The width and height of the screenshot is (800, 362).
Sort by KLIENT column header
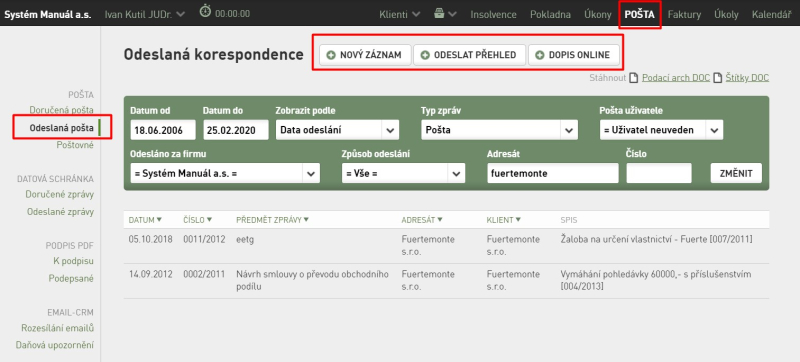504,220
